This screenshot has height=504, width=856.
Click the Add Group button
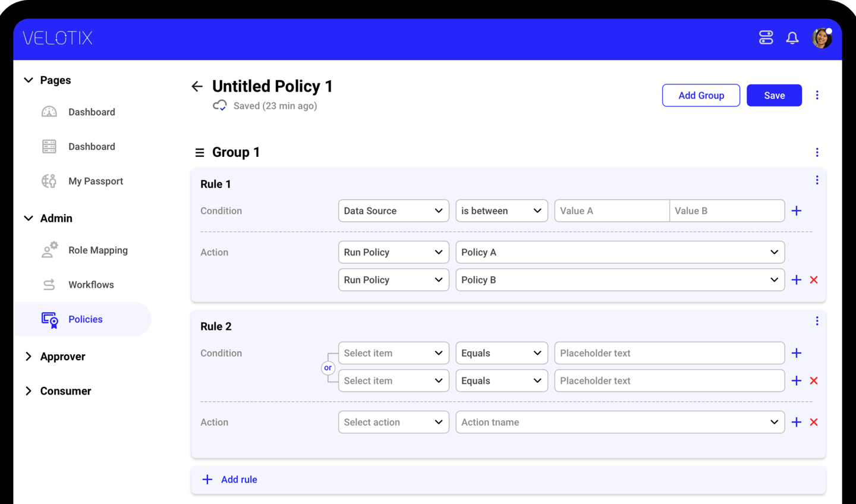click(x=701, y=96)
